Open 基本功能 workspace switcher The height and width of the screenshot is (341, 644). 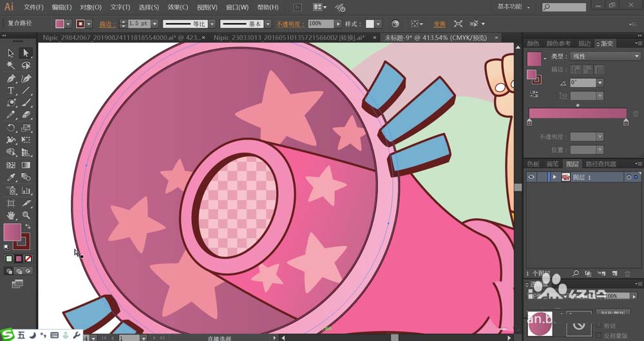(x=513, y=7)
